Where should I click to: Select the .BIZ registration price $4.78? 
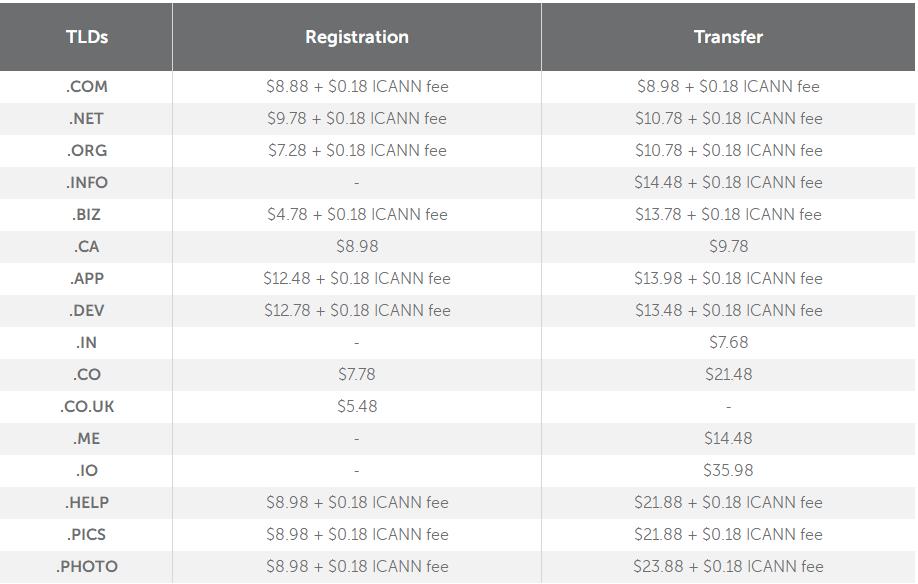pos(357,214)
